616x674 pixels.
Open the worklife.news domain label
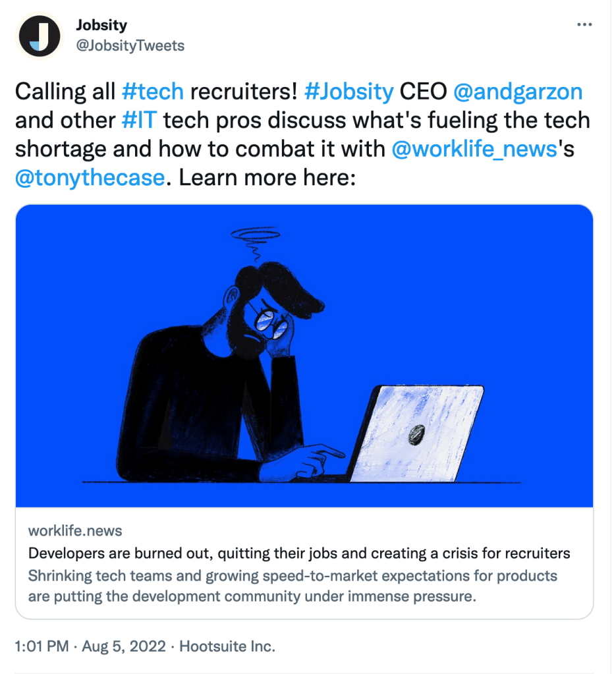(x=75, y=531)
